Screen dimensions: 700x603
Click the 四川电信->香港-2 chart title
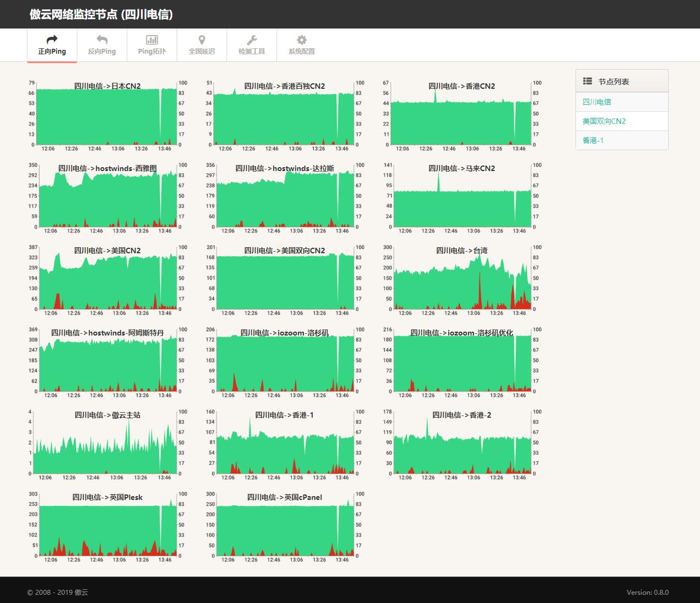(x=462, y=415)
